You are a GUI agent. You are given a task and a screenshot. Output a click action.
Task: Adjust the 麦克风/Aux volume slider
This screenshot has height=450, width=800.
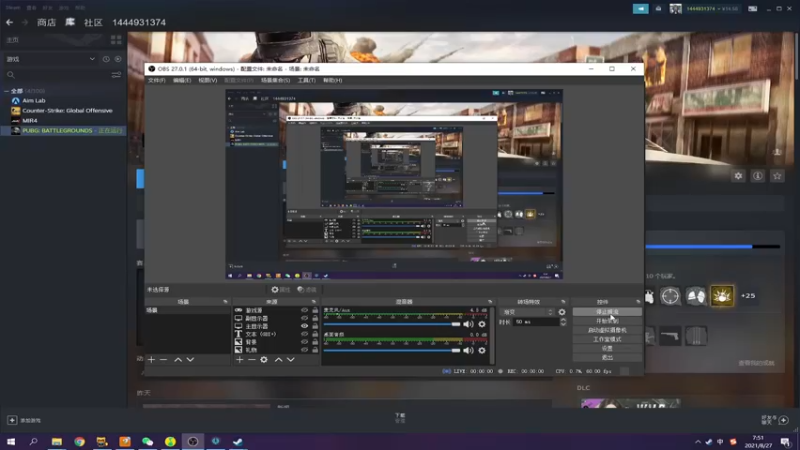[x=392, y=324]
